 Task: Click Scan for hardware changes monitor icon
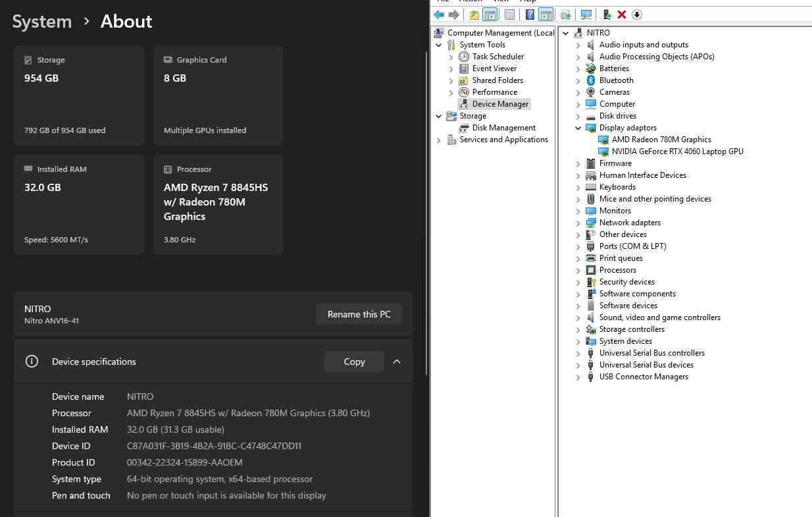click(x=586, y=14)
